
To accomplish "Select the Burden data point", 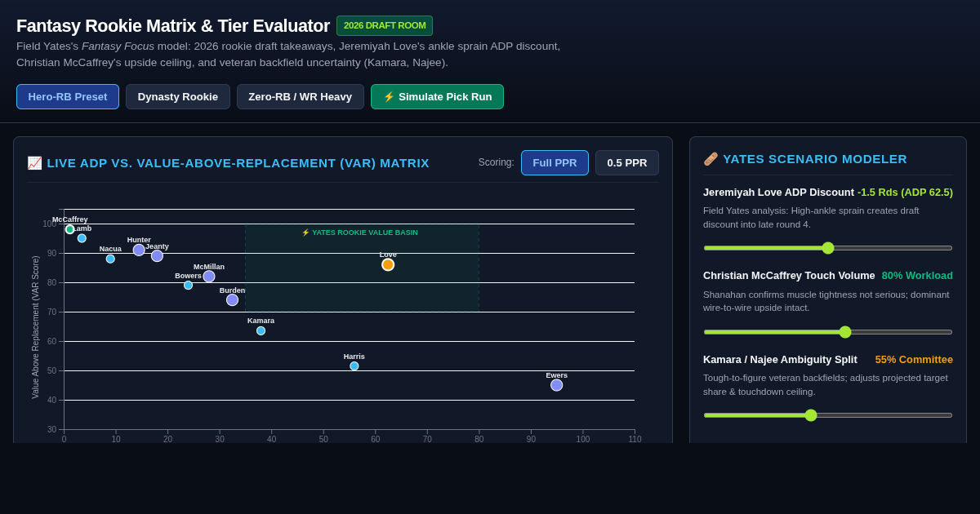I will point(232,300).
